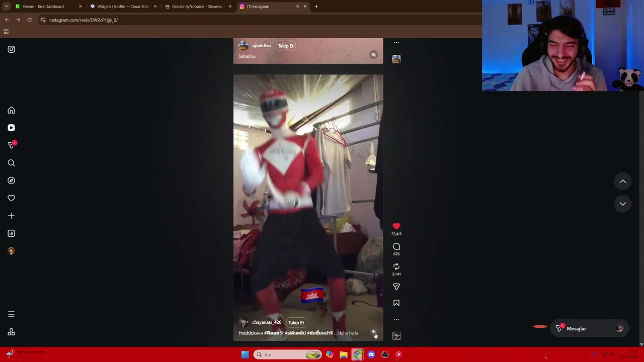Toggle sound on the chayanats_420 reel
Screen dimensions: 644x362
tap(373, 333)
